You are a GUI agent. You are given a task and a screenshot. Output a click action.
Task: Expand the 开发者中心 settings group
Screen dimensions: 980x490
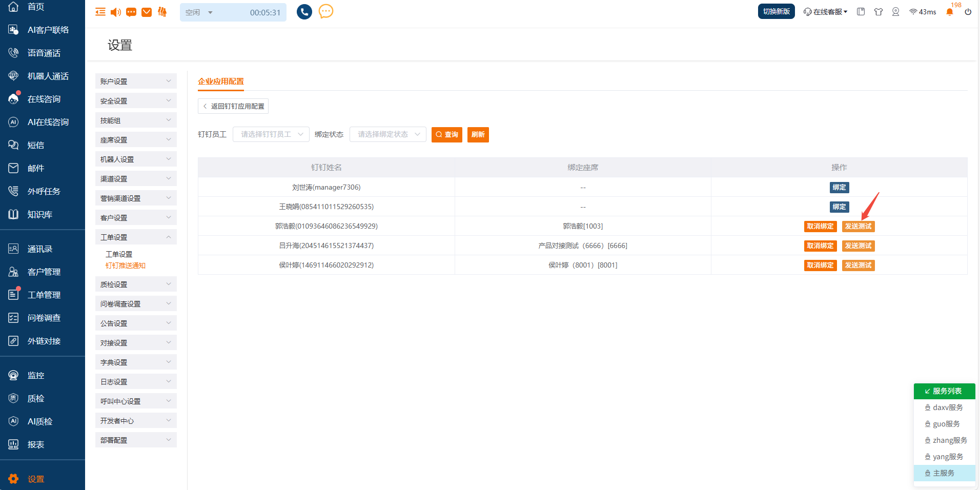click(136, 420)
